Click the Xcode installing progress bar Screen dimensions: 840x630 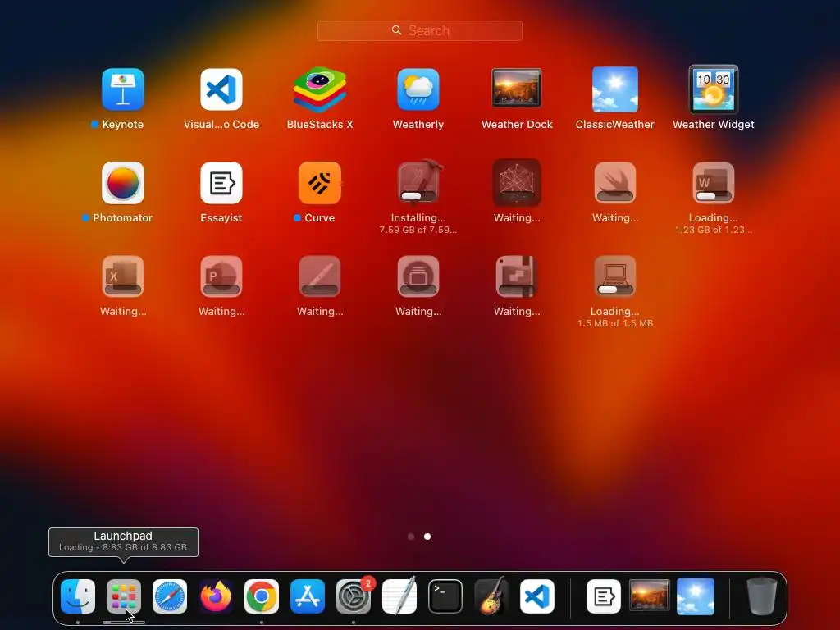(418, 196)
